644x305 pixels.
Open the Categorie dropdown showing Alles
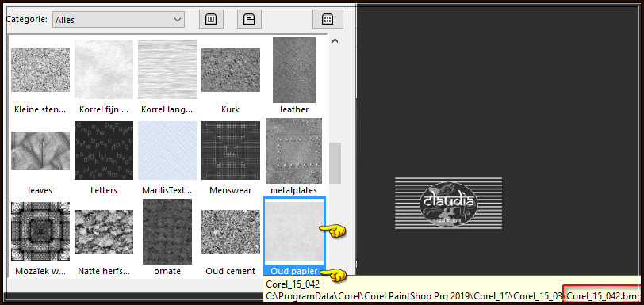coord(118,19)
